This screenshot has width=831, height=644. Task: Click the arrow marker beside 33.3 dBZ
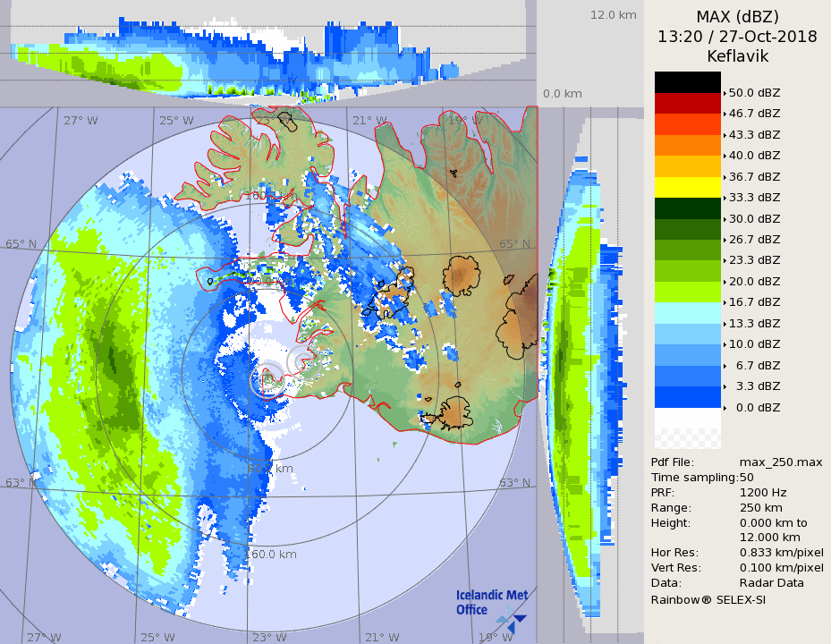tap(725, 198)
